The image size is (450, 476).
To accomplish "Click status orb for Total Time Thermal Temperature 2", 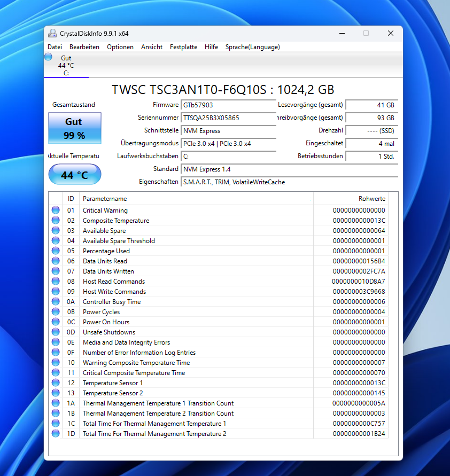I will click(56, 433).
